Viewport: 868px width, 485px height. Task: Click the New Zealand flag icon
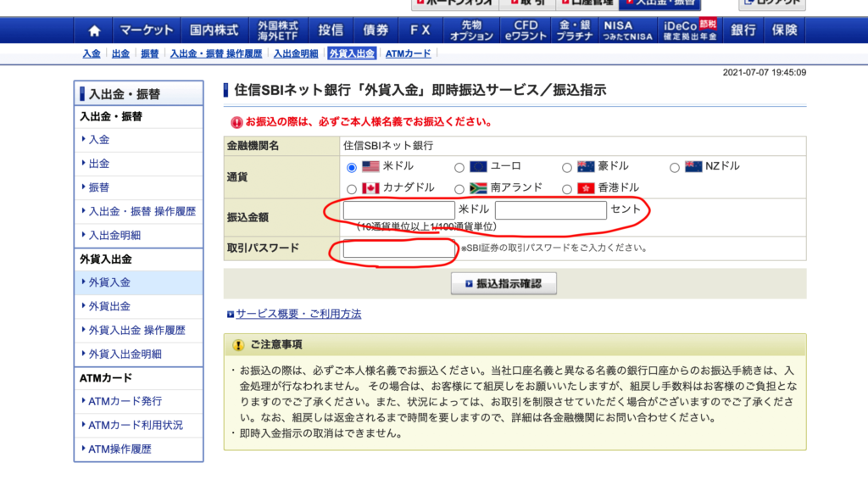(693, 166)
